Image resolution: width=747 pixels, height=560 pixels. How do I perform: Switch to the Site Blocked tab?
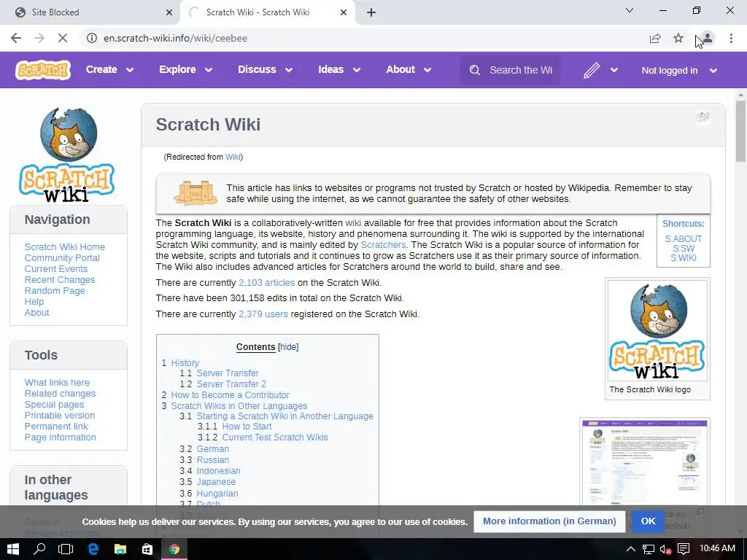coord(90,12)
